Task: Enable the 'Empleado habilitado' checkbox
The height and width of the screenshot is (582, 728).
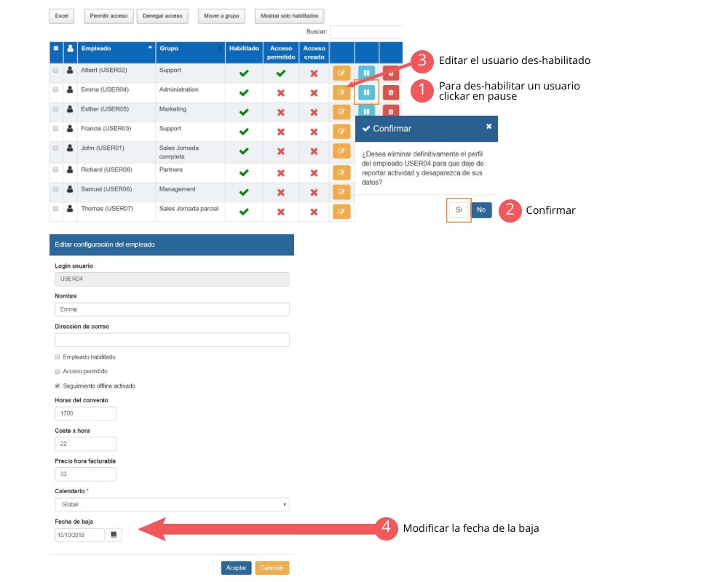Action: (57, 356)
